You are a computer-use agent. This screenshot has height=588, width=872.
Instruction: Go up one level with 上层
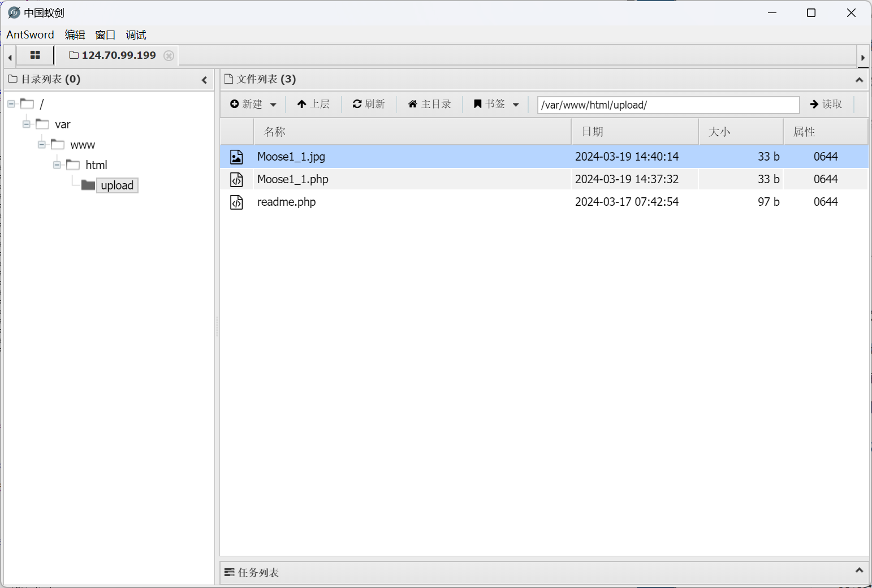click(313, 104)
